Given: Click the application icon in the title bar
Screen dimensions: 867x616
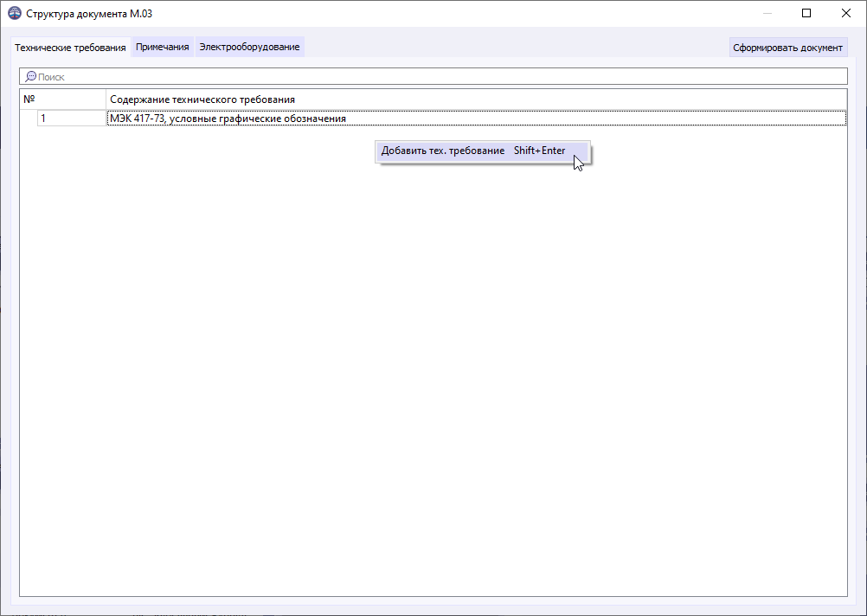Looking at the screenshot, I should [14, 13].
